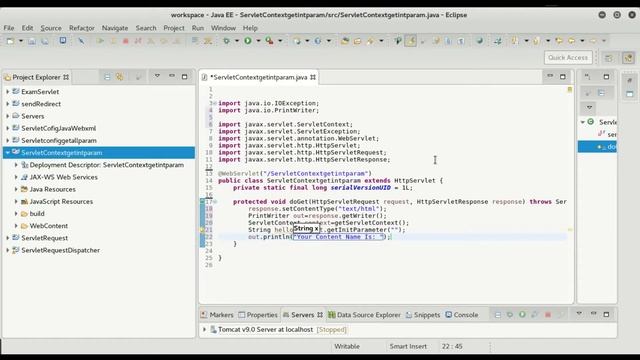Click the Save toolbar icon
640x360 pixels.
click(x=32, y=41)
